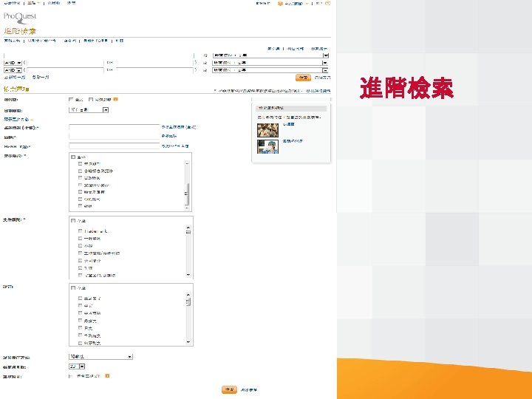This screenshot has height=399, width=532.
Task: Click the rightmost search tips link above the field dropdowns
Action: tap(319, 49)
